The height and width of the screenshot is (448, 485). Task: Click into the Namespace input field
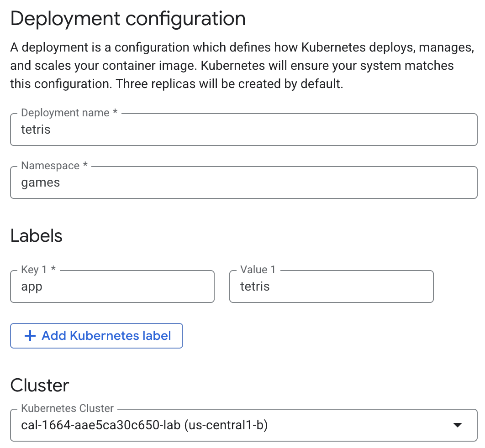[x=243, y=183]
